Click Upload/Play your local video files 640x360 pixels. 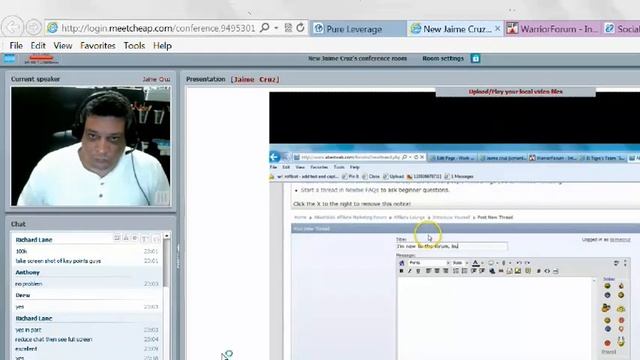pyautogui.click(x=516, y=92)
